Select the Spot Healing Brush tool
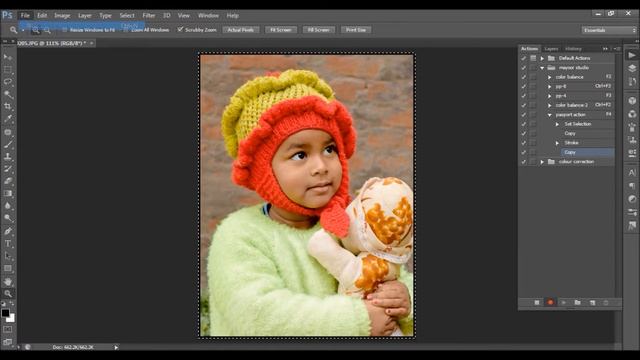The height and width of the screenshot is (360, 640). [x=8, y=132]
